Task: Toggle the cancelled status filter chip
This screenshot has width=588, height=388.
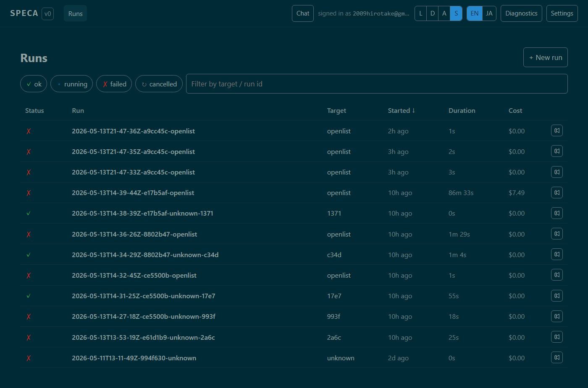Action: [x=159, y=84]
